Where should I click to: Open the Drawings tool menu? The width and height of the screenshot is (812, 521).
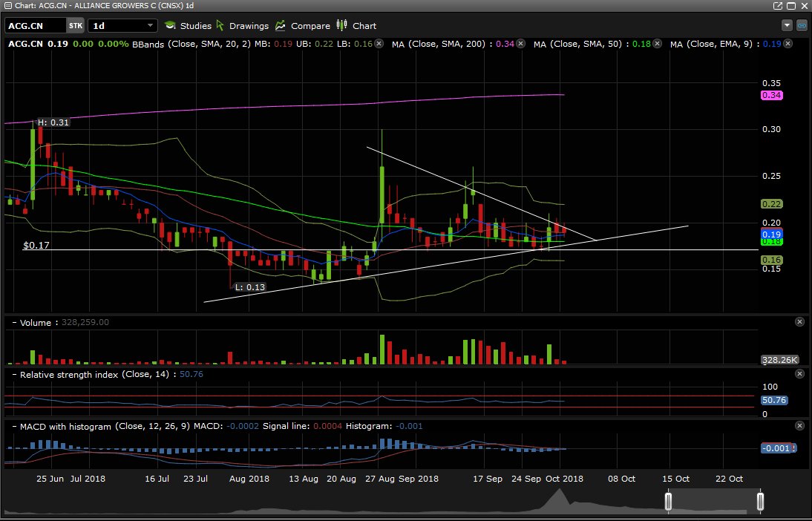coord(243,26)
